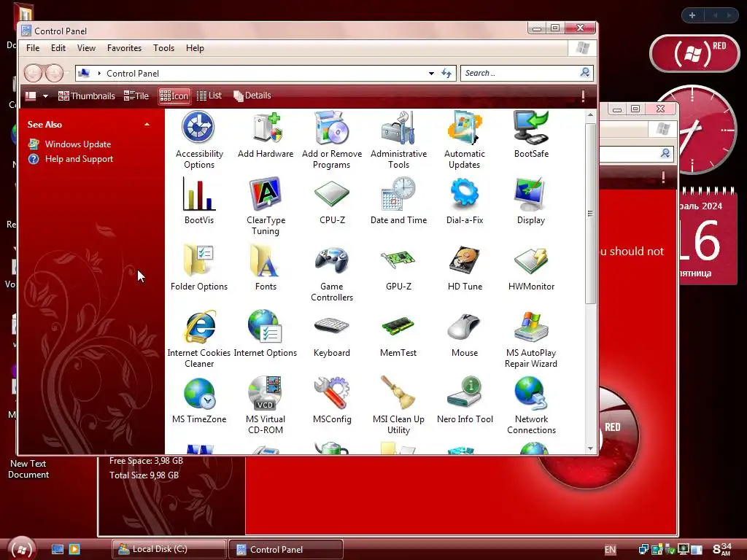Open the Help menu
Viewport: 747px width, 560px height.
pyautogui.click(x=195, y=48)
